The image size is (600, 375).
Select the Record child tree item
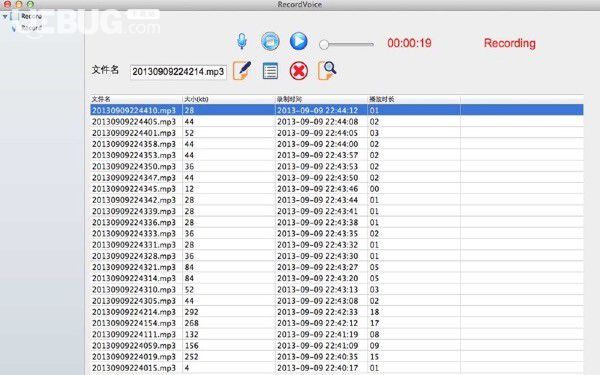[x=31, y=28]
